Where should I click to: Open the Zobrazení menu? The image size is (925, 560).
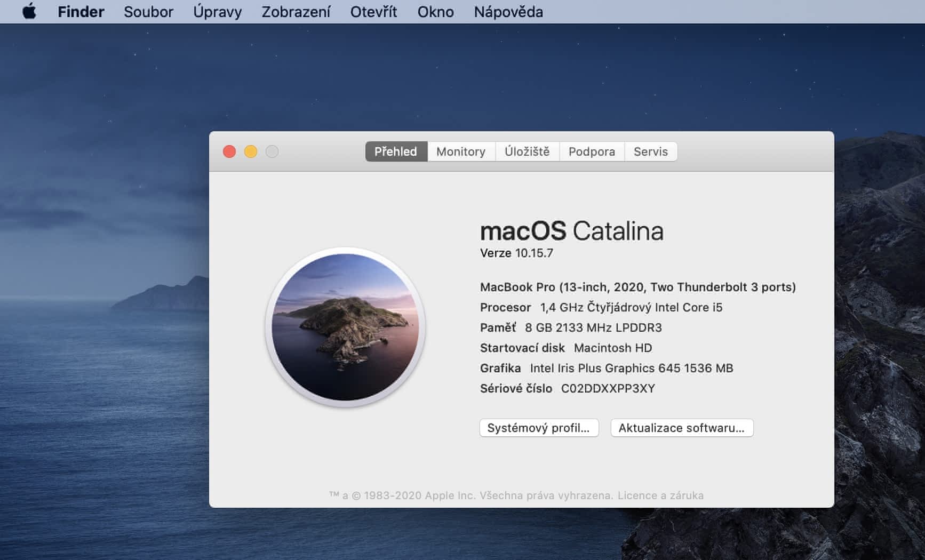tap(296, 12)
